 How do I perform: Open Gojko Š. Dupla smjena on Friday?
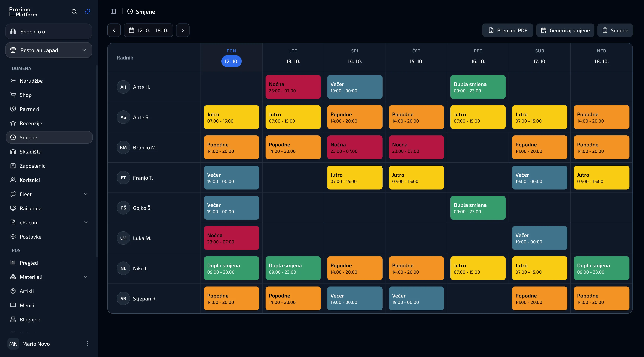pos(478,208)
